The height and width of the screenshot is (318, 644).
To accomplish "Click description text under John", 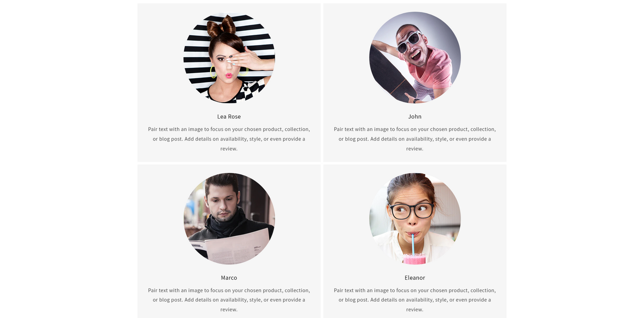I will tap(415, 139).
